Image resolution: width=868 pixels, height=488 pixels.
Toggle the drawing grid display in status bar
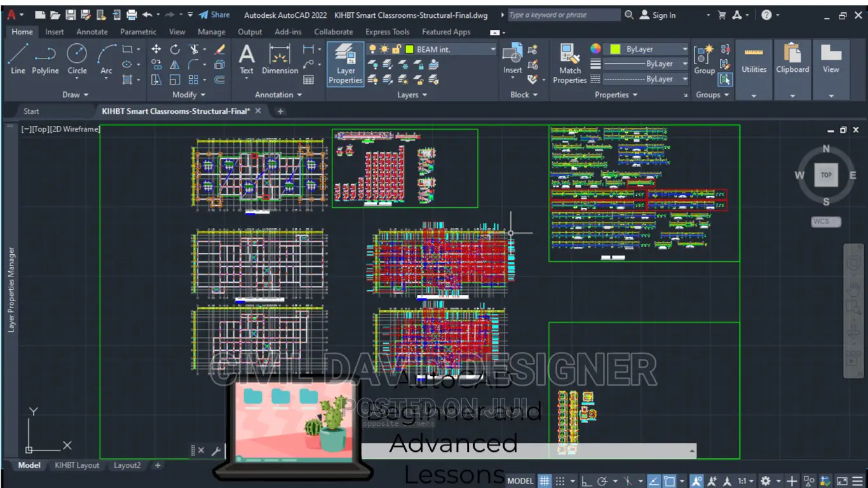point(545,481)
